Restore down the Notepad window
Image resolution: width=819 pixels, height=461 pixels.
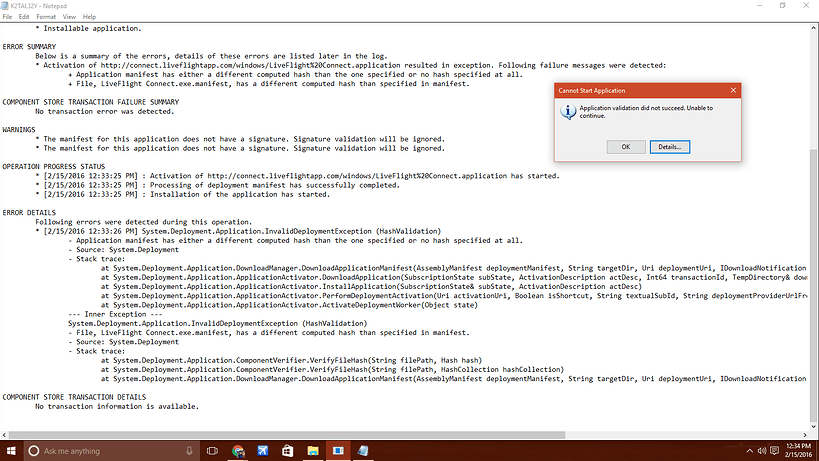point(782,6)
